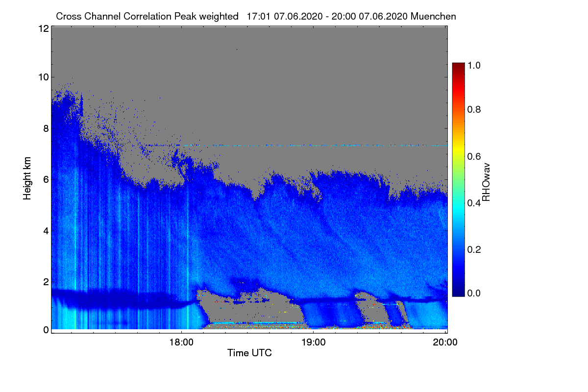
Task: Click the '19:00' time tick label
Action: (313, 342)
